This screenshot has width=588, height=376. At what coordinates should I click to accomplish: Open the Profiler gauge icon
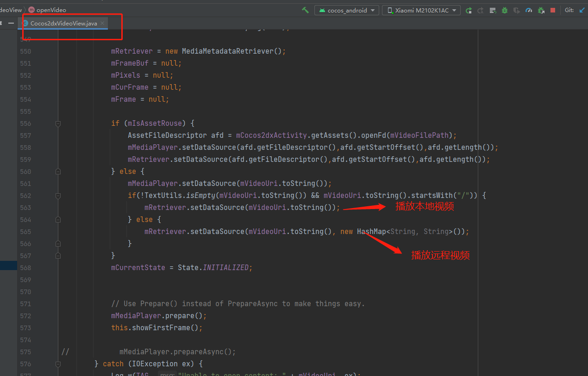click(x=529, y=10)
